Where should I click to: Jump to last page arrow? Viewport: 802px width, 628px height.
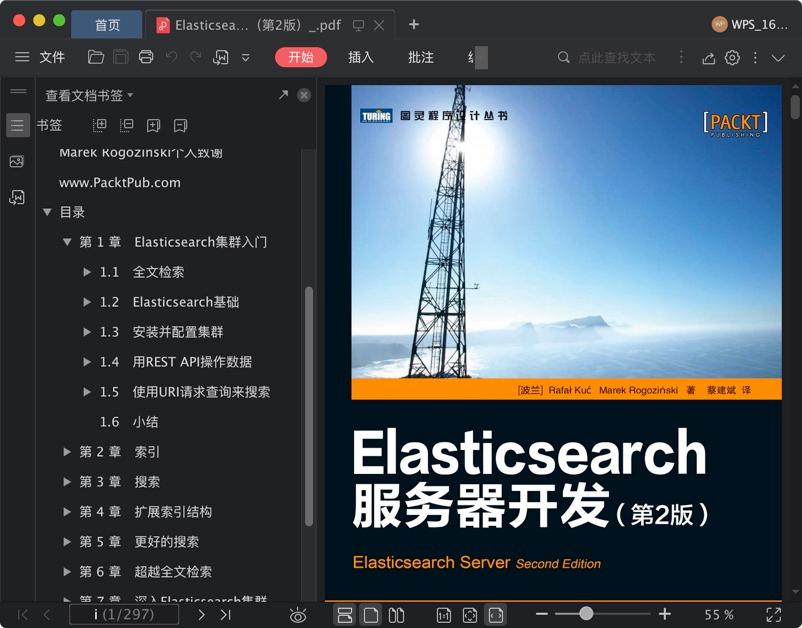point(226,614)
